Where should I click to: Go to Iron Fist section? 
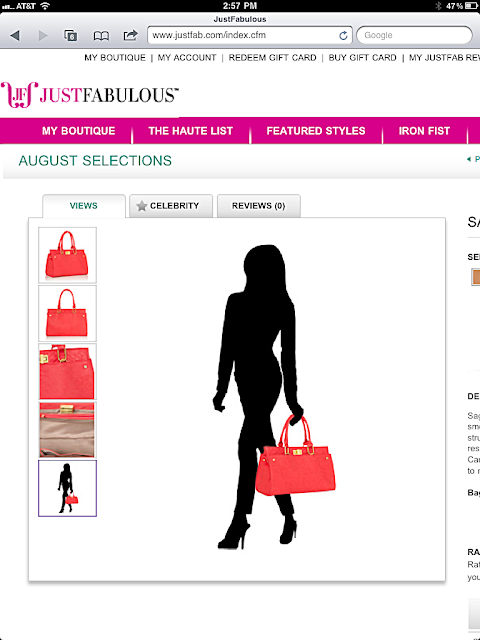[x=424, y=131]
